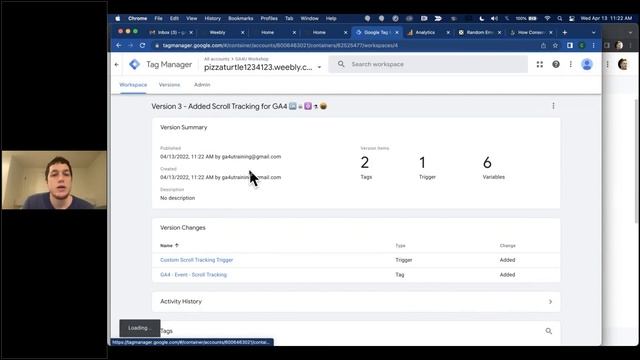This screenshot has width=640, height=360.
Task: Click the Tag Manager logo icon
Action: [134, 64]
